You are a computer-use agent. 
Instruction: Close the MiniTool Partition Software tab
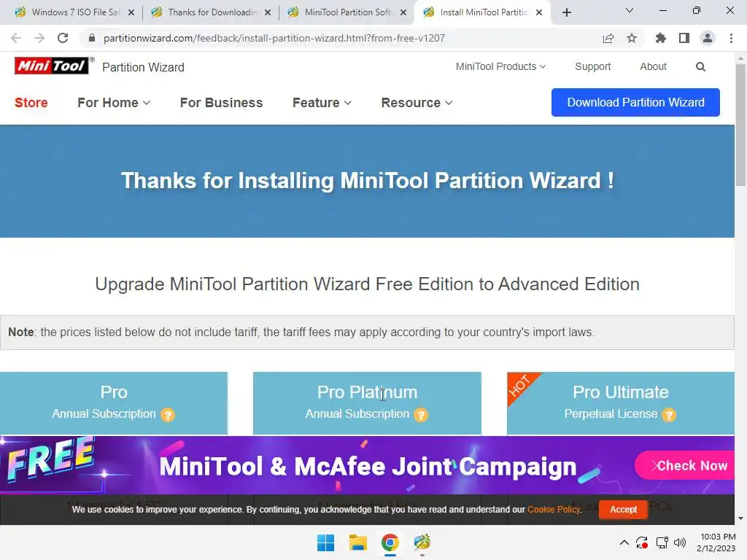tap(403, 12)
